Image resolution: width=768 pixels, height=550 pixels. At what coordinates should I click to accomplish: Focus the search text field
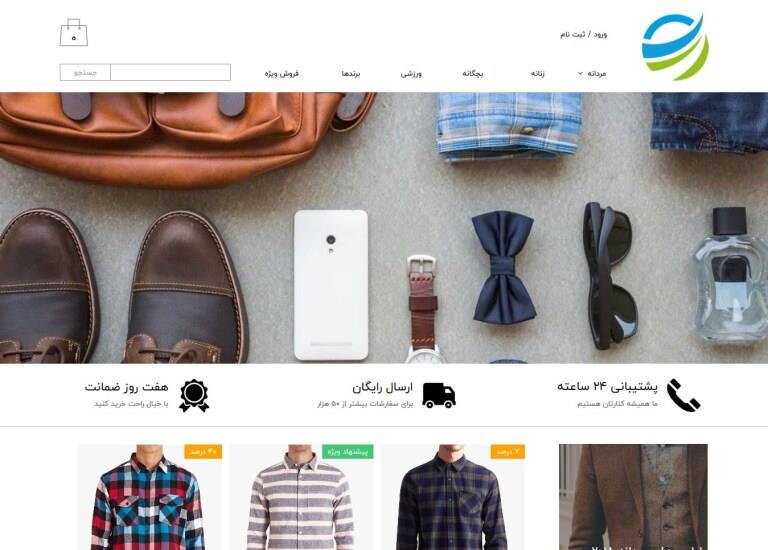tap(170, 72)
